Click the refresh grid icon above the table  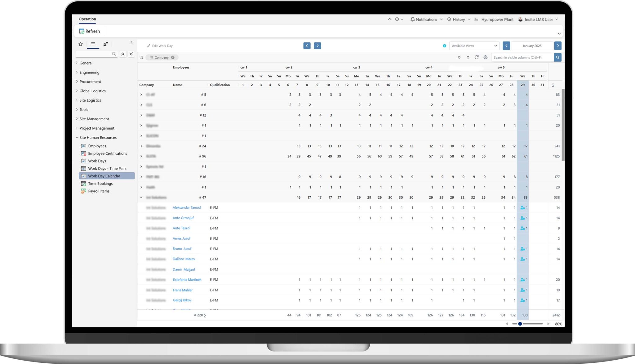477,57
